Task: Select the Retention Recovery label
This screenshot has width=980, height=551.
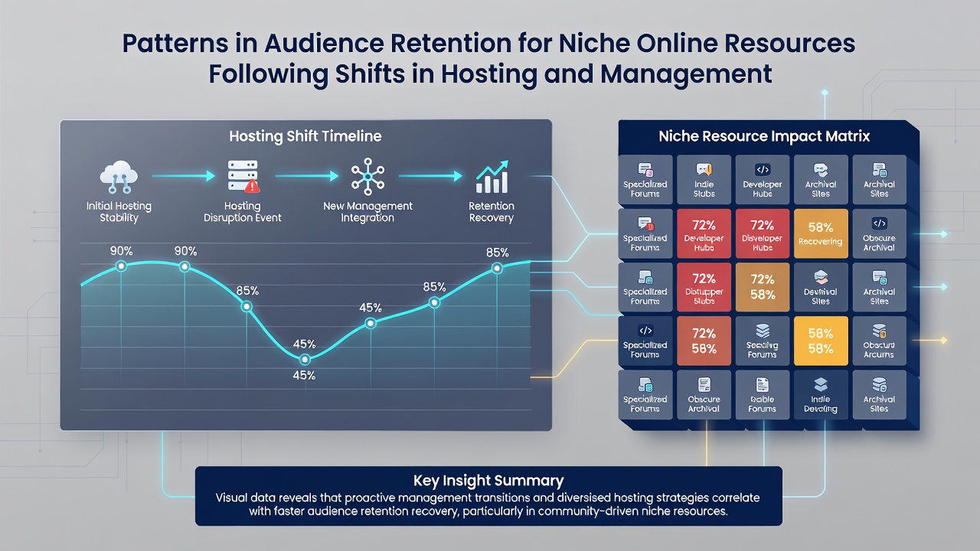Action: click(492, 212)
